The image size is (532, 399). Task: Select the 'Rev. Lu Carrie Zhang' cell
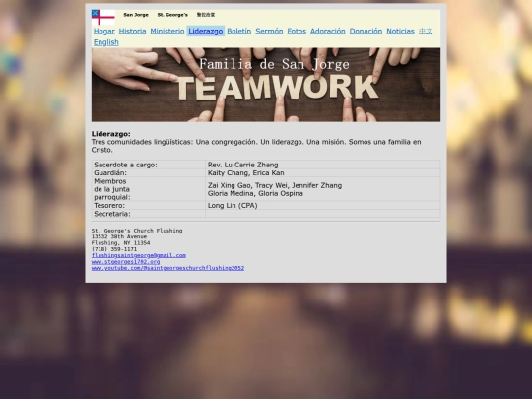323,165
